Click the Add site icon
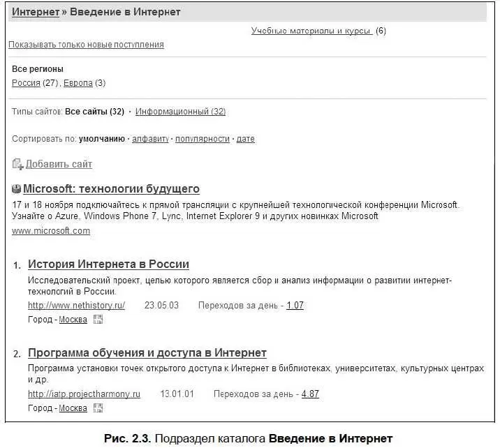Screen dimensions: 500x448 point(17,165)
